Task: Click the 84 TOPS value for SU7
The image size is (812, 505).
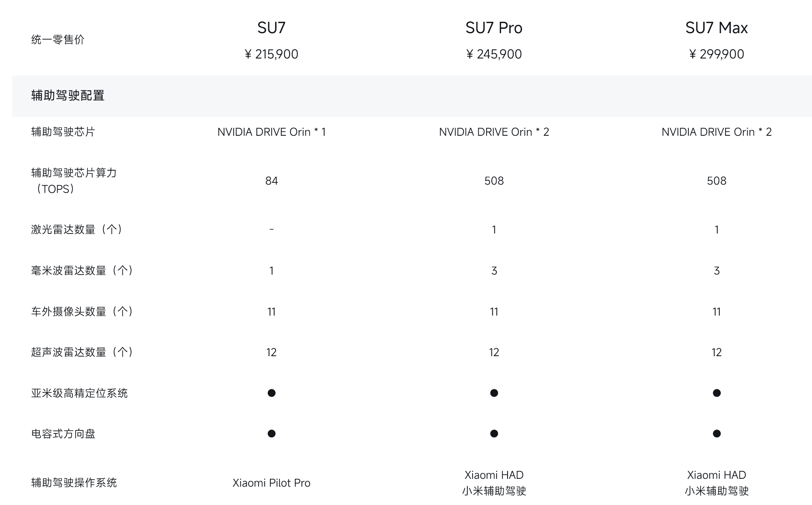Action: tap(271, 181)
